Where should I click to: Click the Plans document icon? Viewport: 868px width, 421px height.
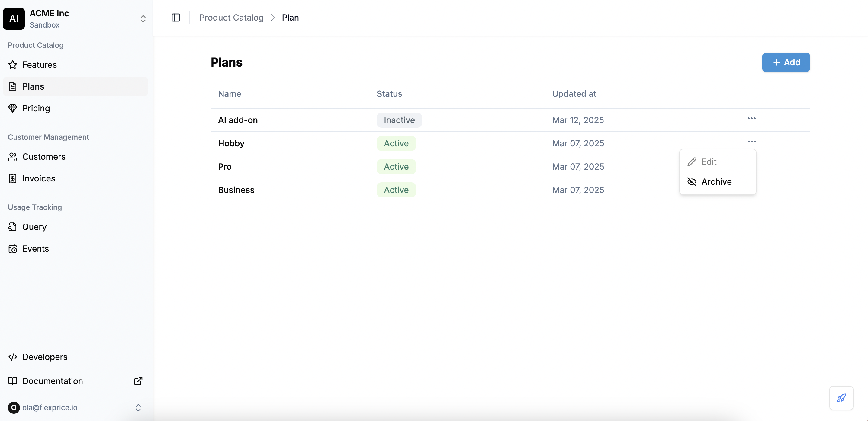tap(12, 86)
